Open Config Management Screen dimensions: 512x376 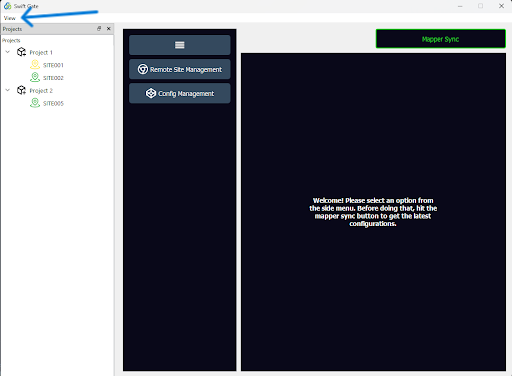(180, 93)
